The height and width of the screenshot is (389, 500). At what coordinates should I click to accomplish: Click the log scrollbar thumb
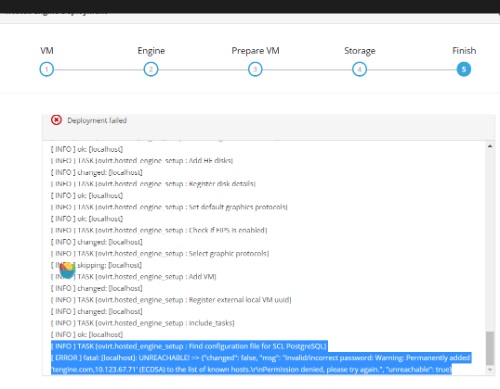tap(490, 348)
